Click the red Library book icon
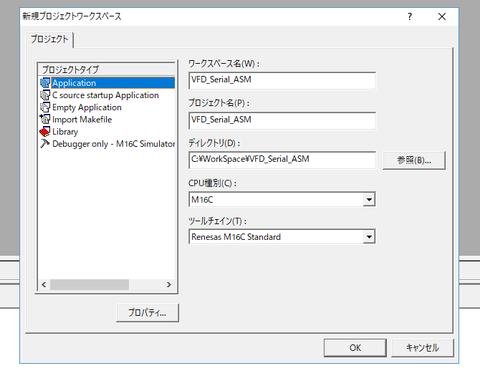Image resolution: width=480 pixels, height=391 pixels. pyautogui.click(x=45, y=132)
